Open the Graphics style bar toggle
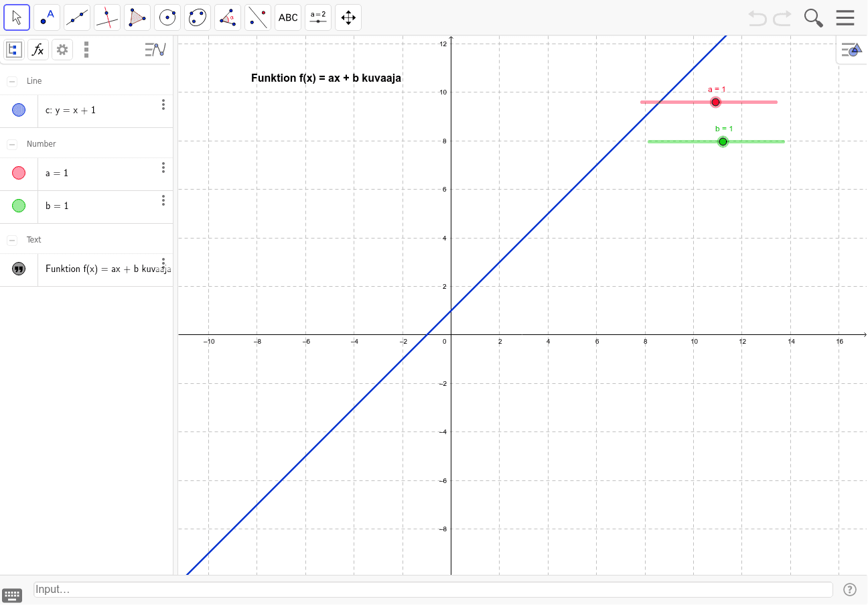868x605 pixels. tap(851, 49)
